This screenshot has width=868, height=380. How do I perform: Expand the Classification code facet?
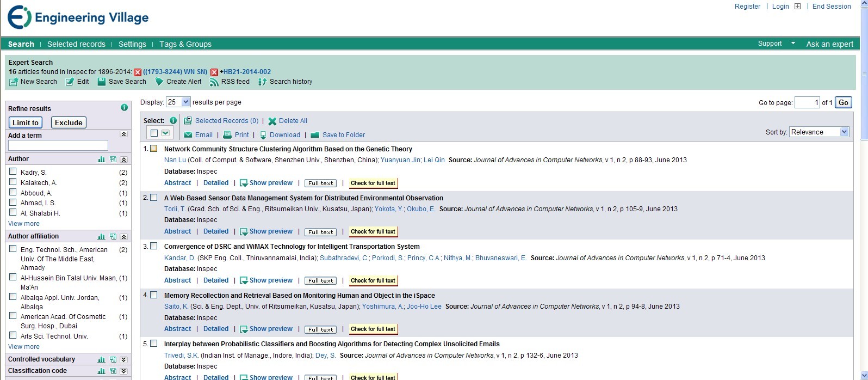tap(123, 371)
